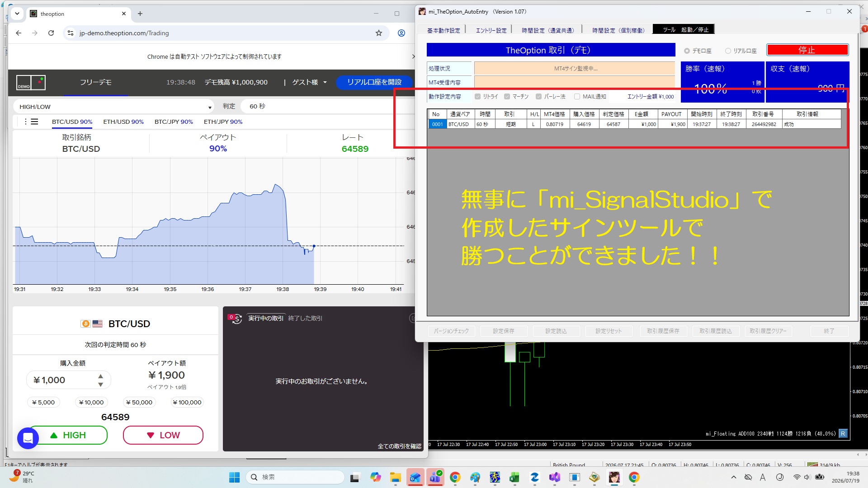The image size is (868, 488).
Task: Open the Chrome tab search chevron
Action: (17, 14)
